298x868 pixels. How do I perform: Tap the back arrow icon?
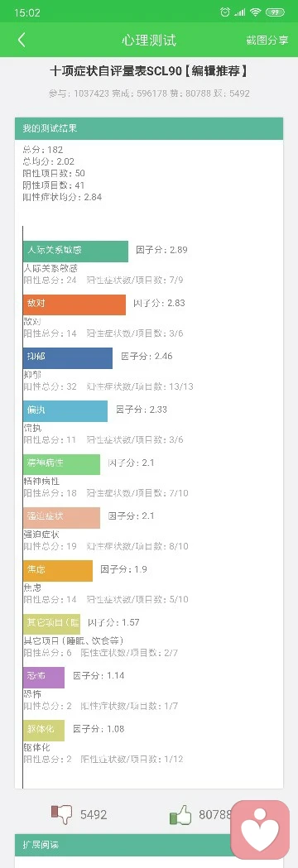[22, 40]
